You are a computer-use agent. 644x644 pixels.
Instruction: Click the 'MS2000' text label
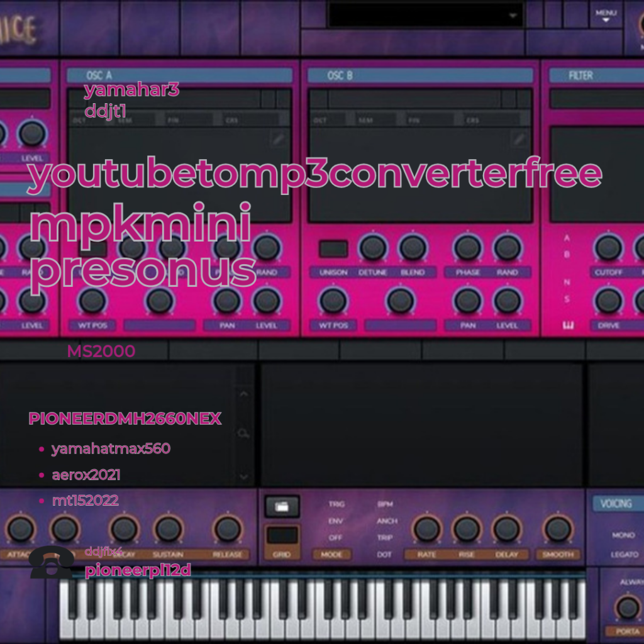tap(101, 351)
